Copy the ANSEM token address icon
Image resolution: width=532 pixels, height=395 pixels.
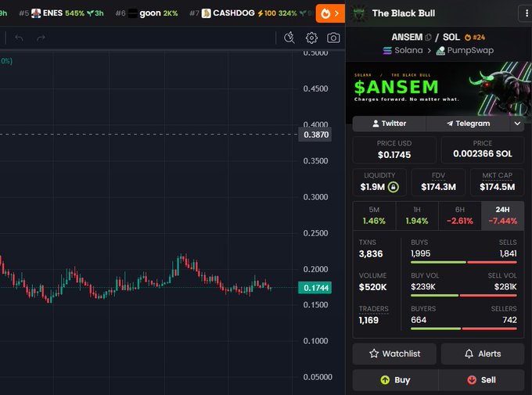click(428, 38)
